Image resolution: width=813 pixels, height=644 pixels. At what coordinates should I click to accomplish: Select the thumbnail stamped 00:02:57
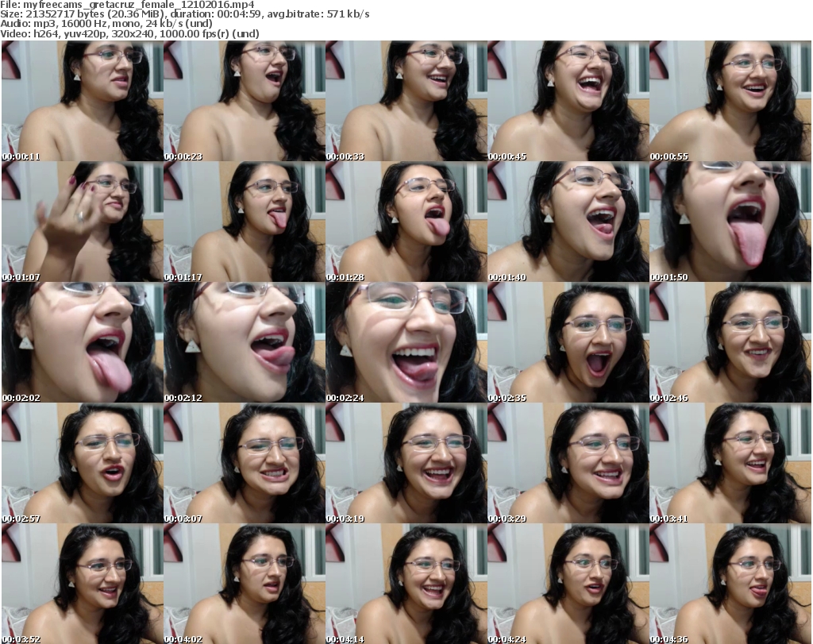click(x=83, y=463)
